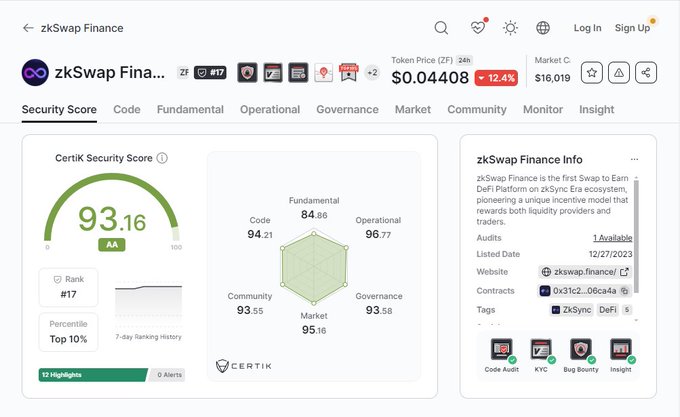This screenshot has width=680, height=417.
Task: Click the Sign Up button
Action: pos(632,28)
